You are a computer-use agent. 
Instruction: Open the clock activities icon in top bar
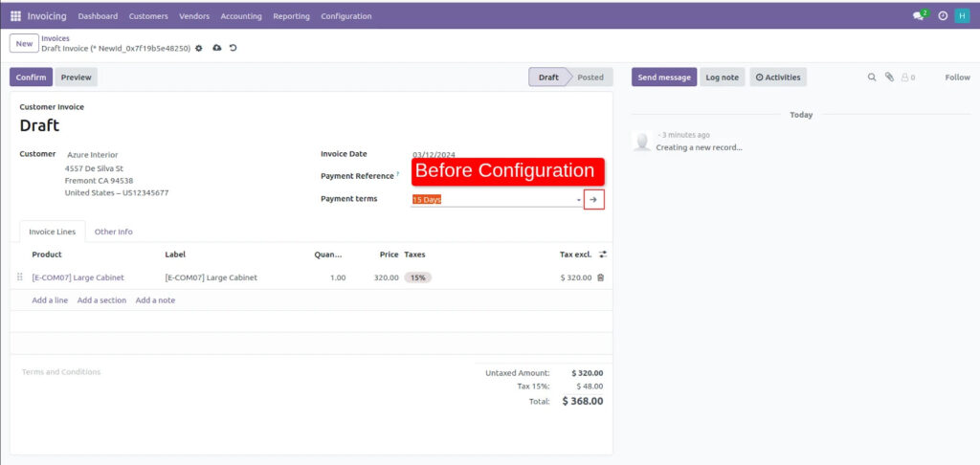[x=943, y=16]
